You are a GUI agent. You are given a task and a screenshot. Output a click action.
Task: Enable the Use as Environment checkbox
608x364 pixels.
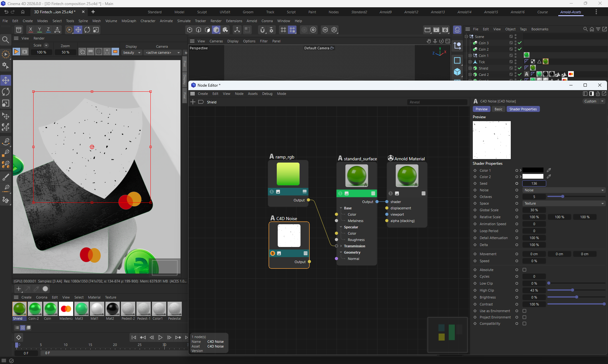524,311
